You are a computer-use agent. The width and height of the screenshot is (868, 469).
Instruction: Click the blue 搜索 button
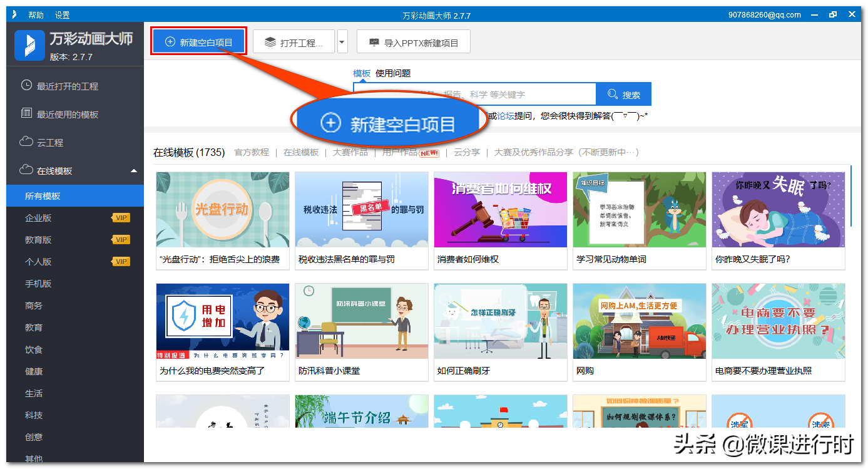point(624,94)
